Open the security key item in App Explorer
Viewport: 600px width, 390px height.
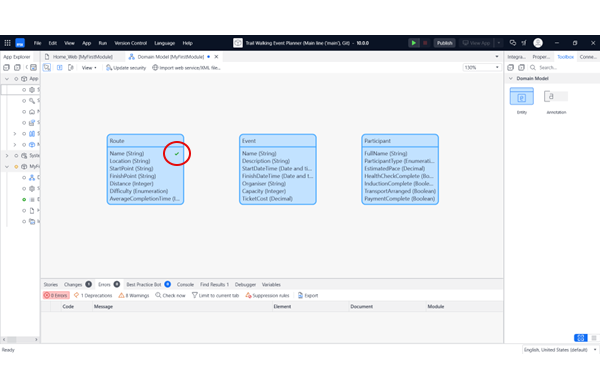tap(32, 101)
